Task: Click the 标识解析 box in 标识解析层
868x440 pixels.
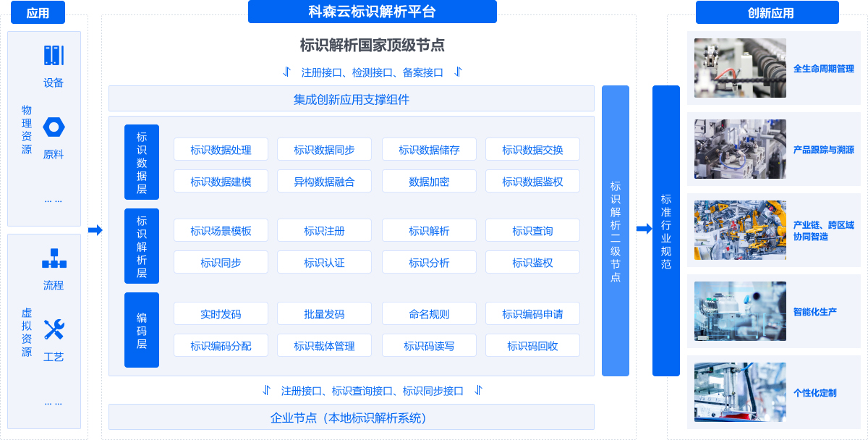Action: coord(429,231)
